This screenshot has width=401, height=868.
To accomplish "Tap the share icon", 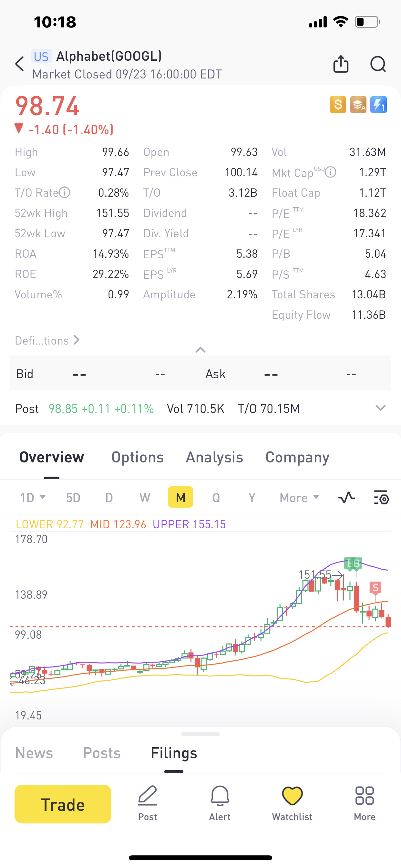I will pyautogui.click(x=341, y=64).
